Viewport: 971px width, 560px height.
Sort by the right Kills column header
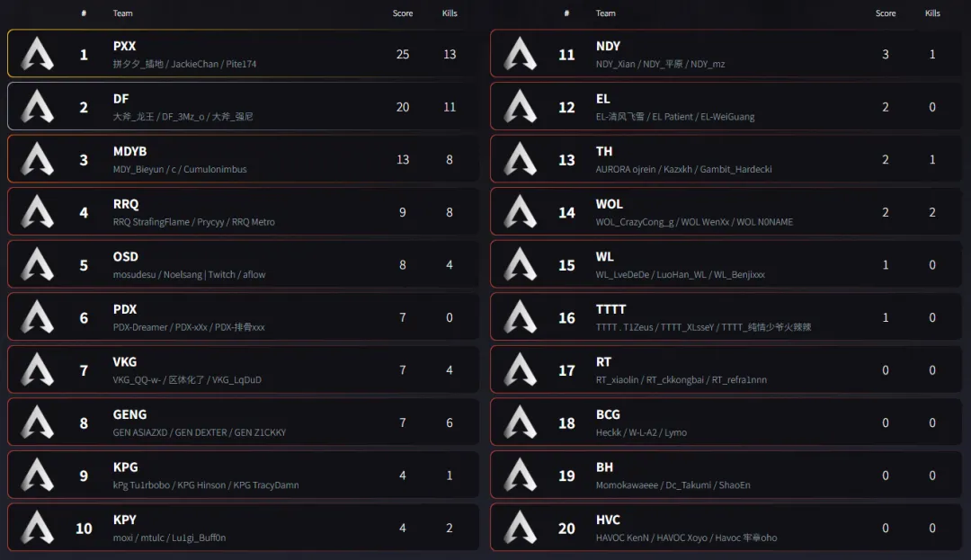pos(932,13)
